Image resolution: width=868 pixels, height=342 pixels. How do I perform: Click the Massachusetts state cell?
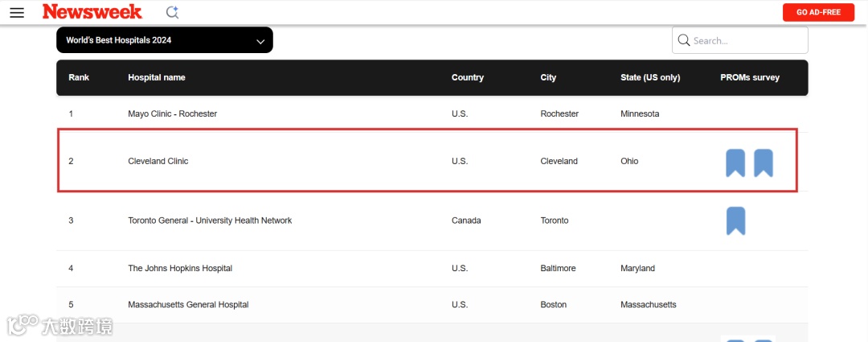pos(649,305)
